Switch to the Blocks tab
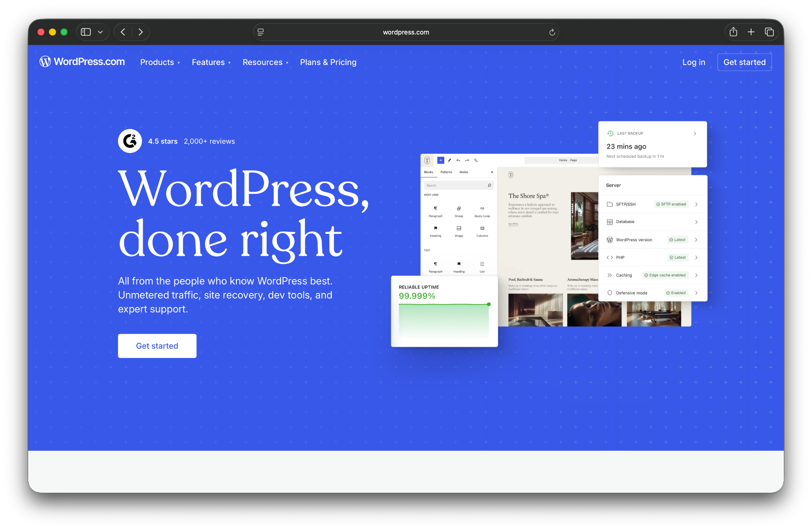812x530 pixels. [429, 172]
